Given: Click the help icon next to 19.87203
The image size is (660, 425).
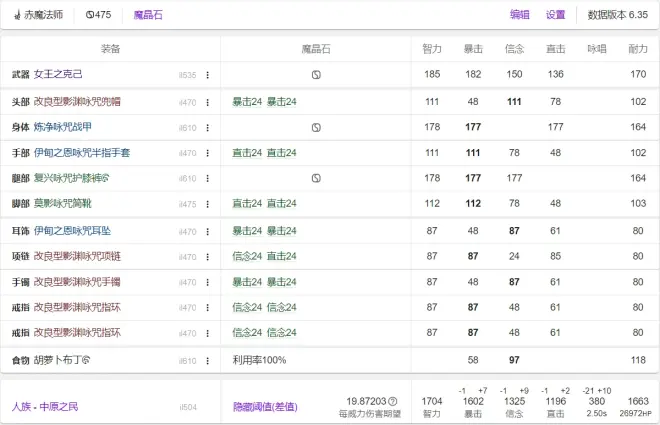Looking at the screenshot, I should click(393, 401).
